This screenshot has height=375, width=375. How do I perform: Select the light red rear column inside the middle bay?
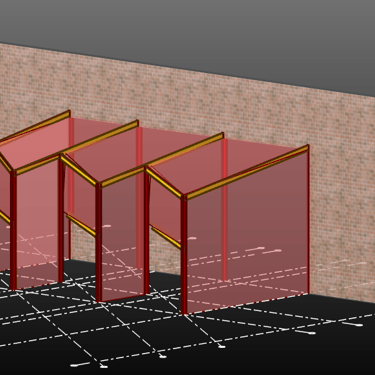pyautogui.click(x=139, y=197)
